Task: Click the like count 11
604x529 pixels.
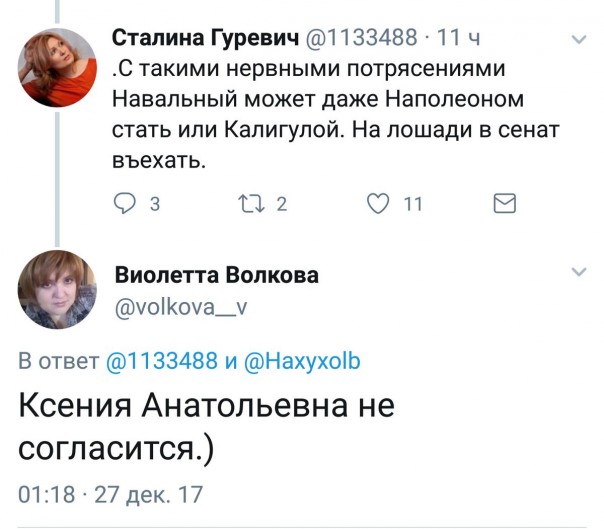Action: (x=411, y=205)
